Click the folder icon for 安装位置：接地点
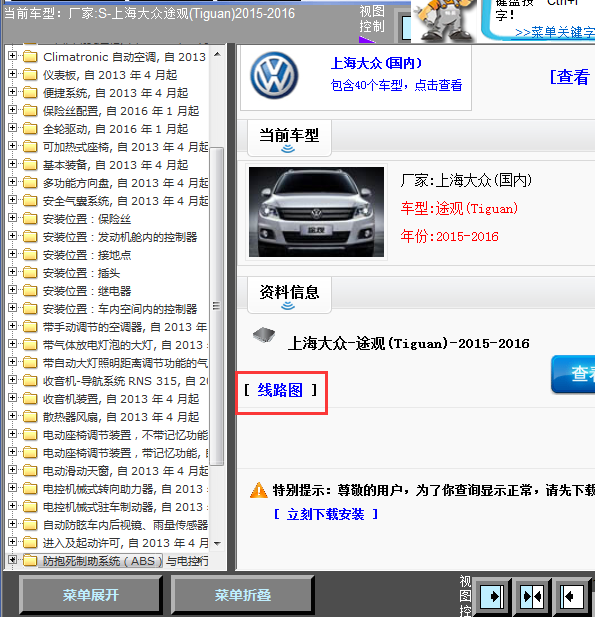The height and width of the screenshot is (617, 595). (30, 255)
